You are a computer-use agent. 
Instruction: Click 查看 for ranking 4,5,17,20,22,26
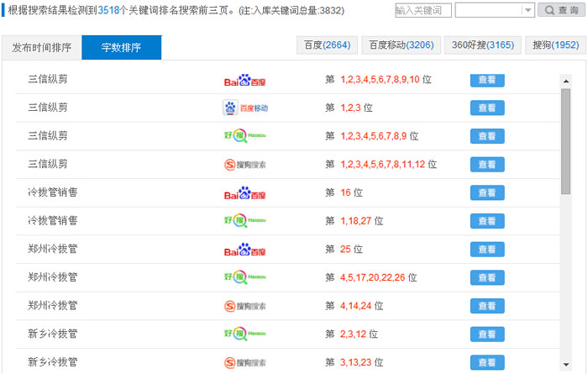click(x=487, y=278)
